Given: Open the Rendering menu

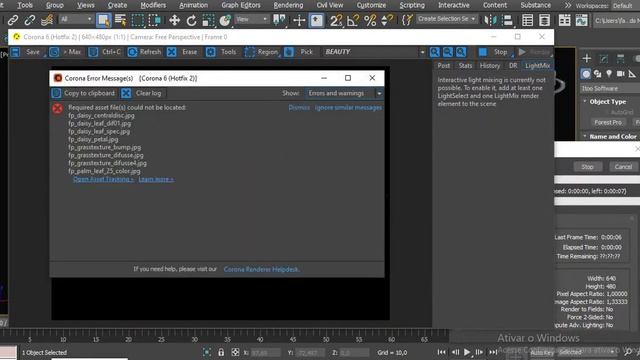Looking at the screenshot, I should tap(288, 5).
